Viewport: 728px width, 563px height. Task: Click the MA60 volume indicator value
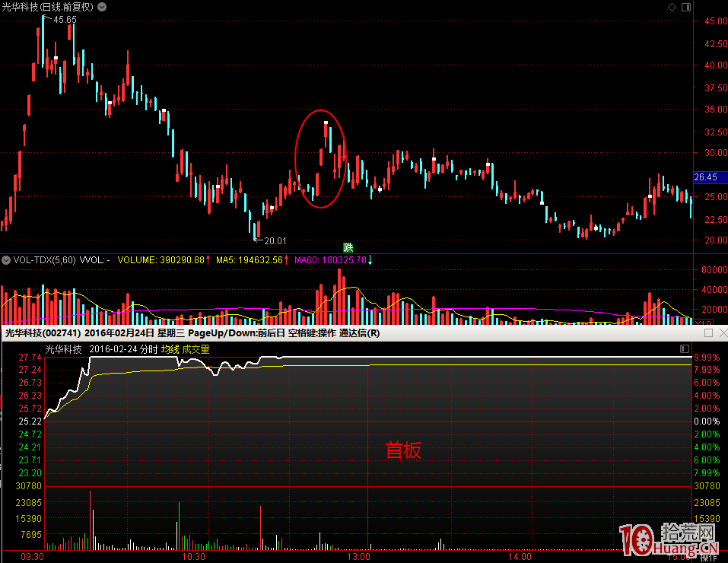(329, 260)
